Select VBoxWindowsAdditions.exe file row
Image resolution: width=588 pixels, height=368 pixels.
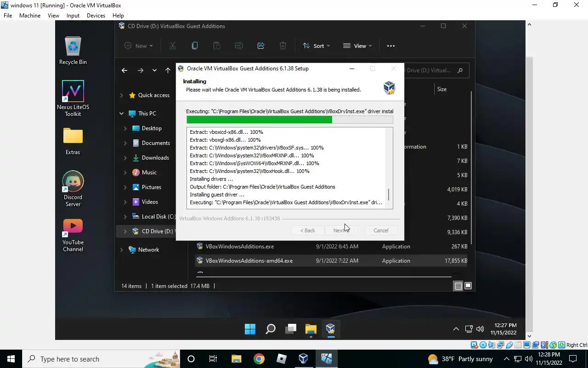(x=331, y=247)
